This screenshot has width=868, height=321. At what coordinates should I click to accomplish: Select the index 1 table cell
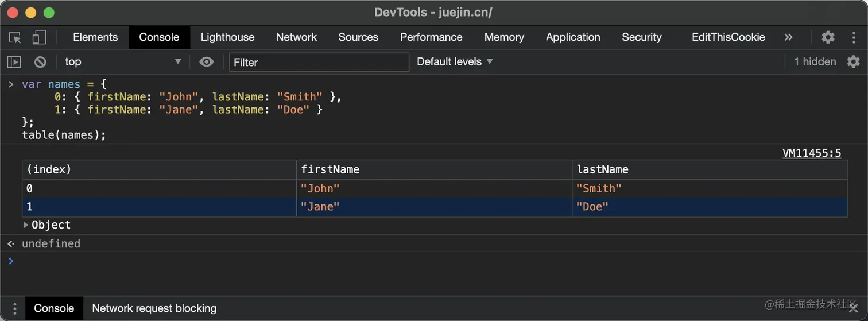point(159,207)
